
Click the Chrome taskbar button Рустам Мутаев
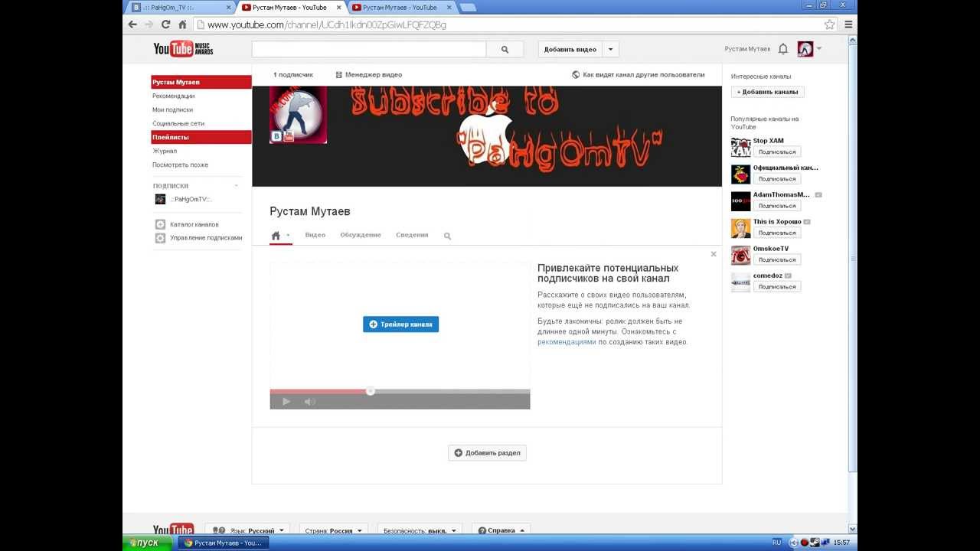224,543
